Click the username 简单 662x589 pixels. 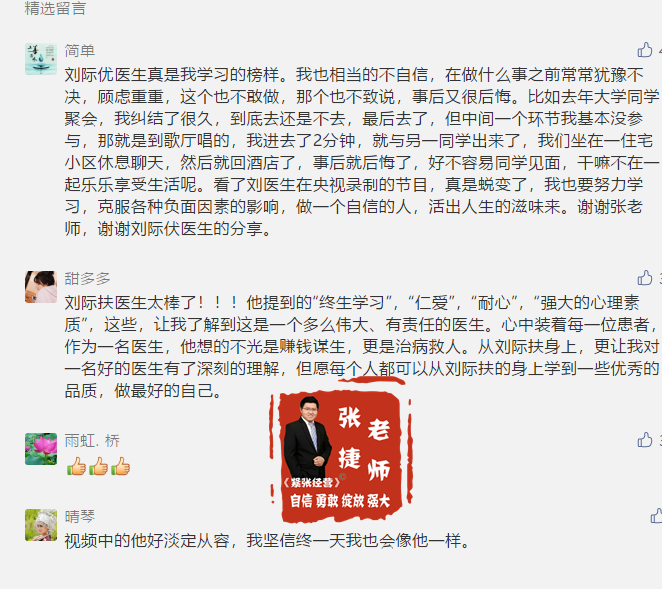pos(80,51)
